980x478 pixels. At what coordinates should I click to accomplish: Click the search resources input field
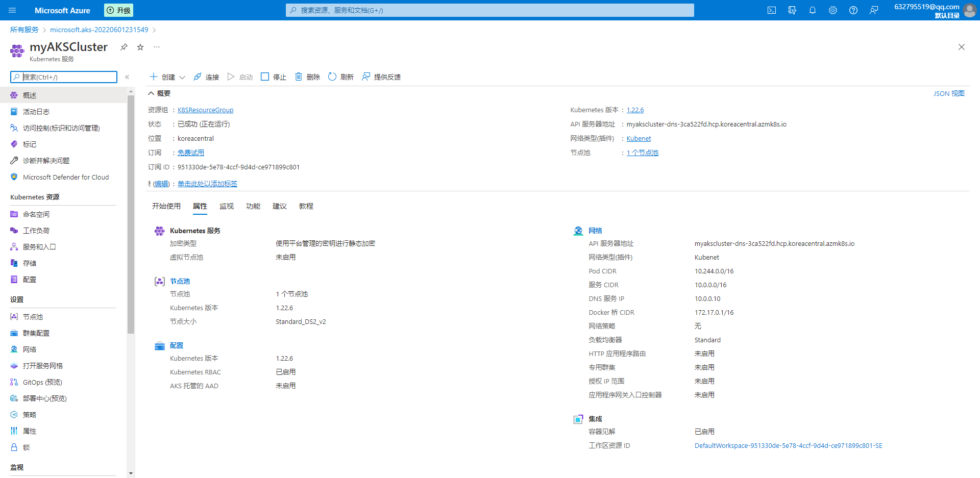489,10
